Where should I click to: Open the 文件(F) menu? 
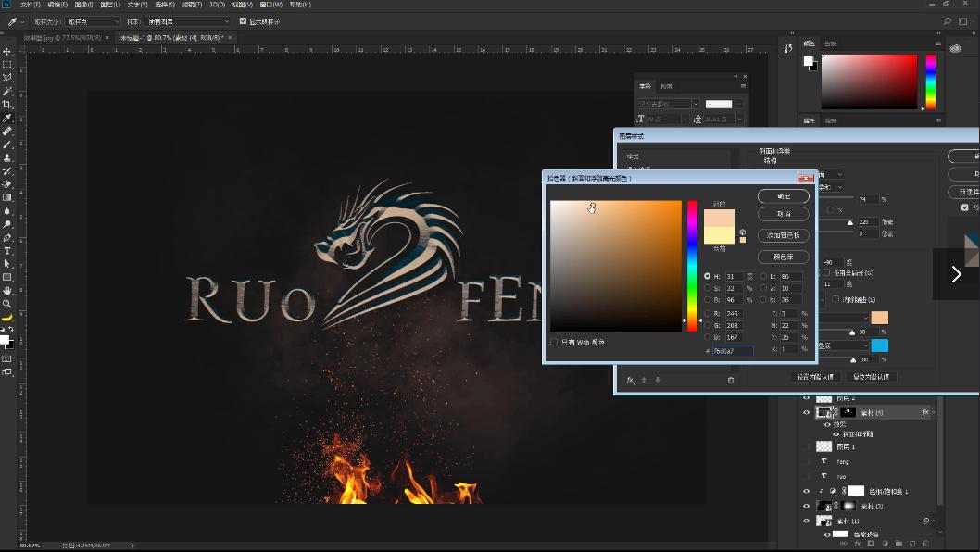point(31,5)
